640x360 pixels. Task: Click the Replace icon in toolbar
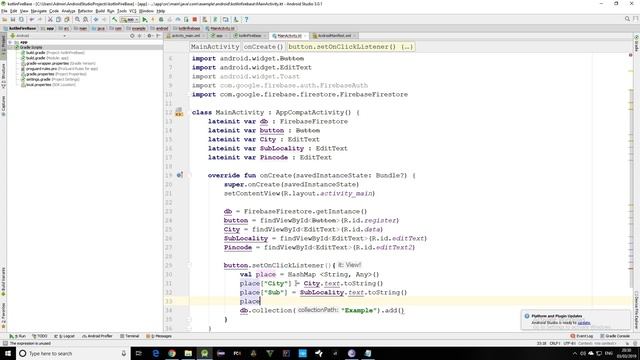(x=85, y=20)
